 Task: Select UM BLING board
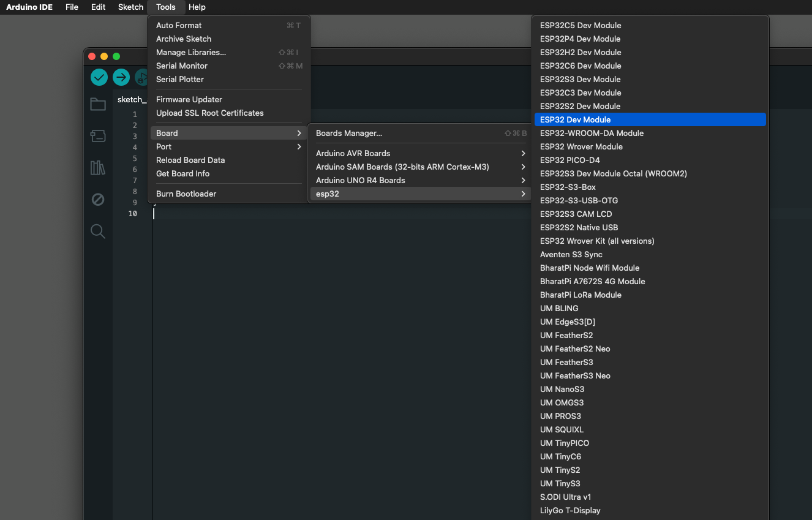coord(650,308)
